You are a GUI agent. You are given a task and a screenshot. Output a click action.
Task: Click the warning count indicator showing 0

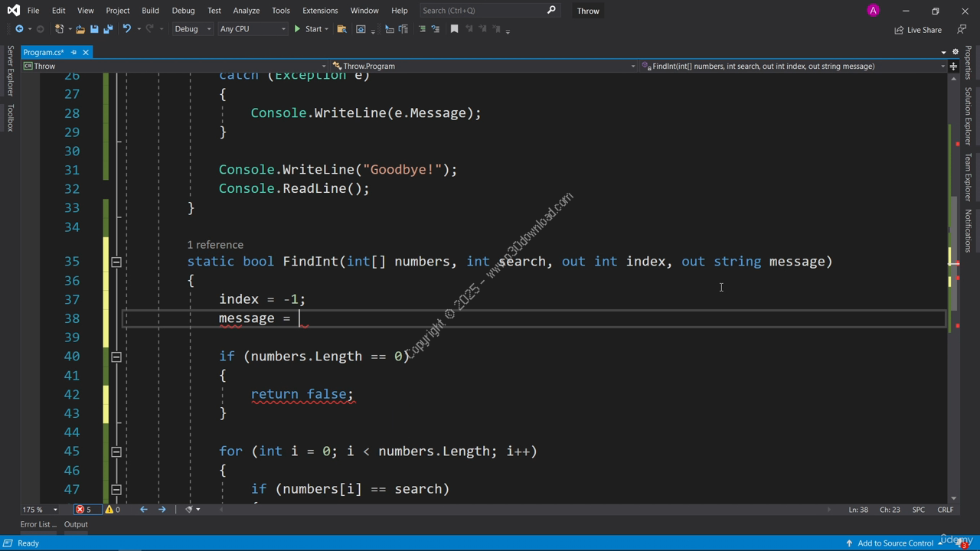click(x=113, y=510)
